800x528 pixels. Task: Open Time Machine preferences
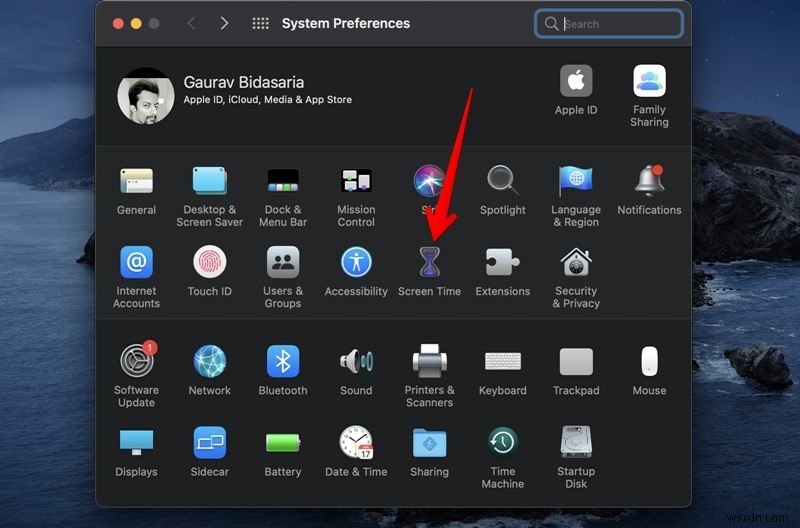pyautogui.click(x=502, y=443)
